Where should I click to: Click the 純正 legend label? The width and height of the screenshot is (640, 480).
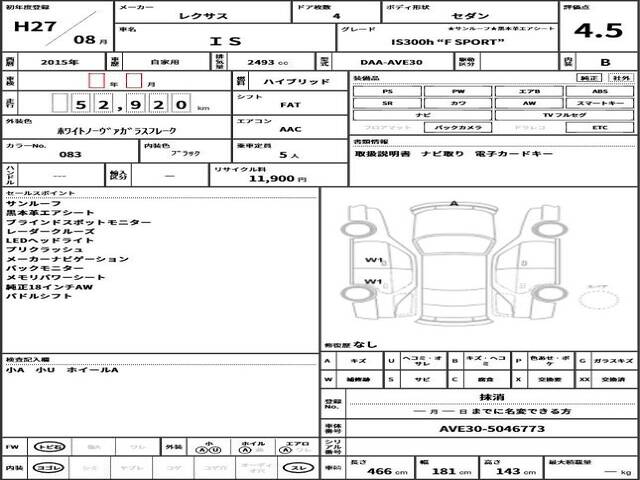tap(590, 77)
